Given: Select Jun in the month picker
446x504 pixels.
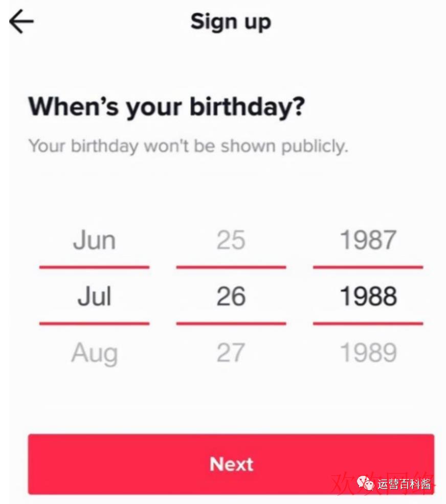Looking at the screenshot, I should [x=94, y=240].
